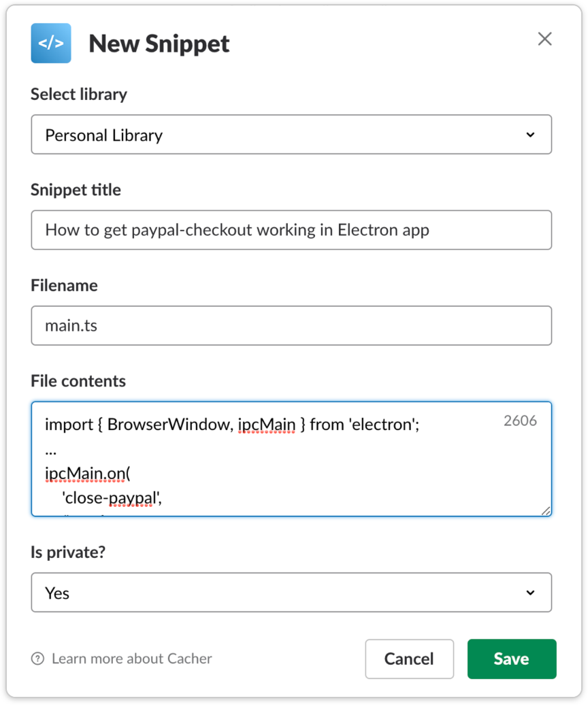This screenshot has width=588, height=705.
Task: Open the Personal Library dropdown
Action: pyautogui.click(x=291, y=135)
